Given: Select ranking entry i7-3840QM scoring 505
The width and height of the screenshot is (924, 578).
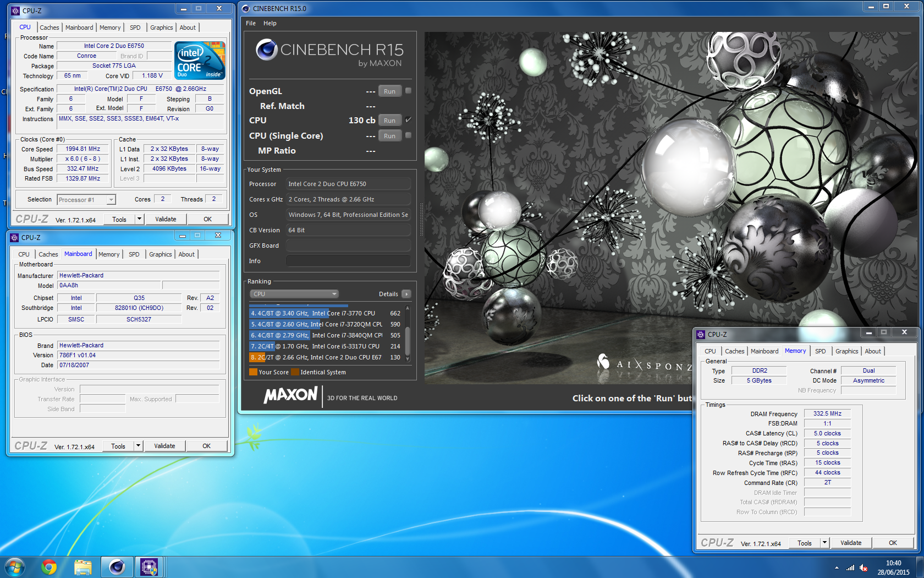Looking at the screenshot, I should click(x=326, y=335).
